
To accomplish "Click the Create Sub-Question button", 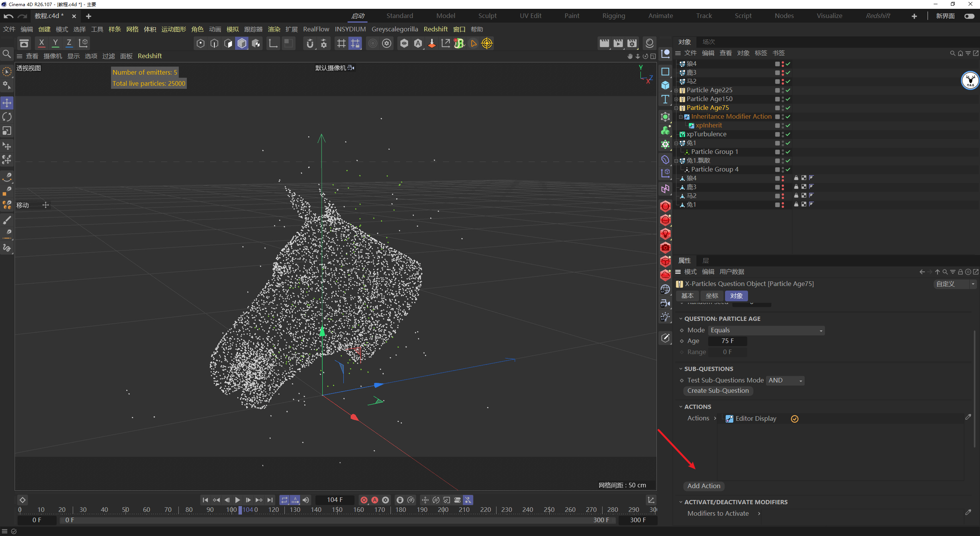I will click(x=718, y=391).
